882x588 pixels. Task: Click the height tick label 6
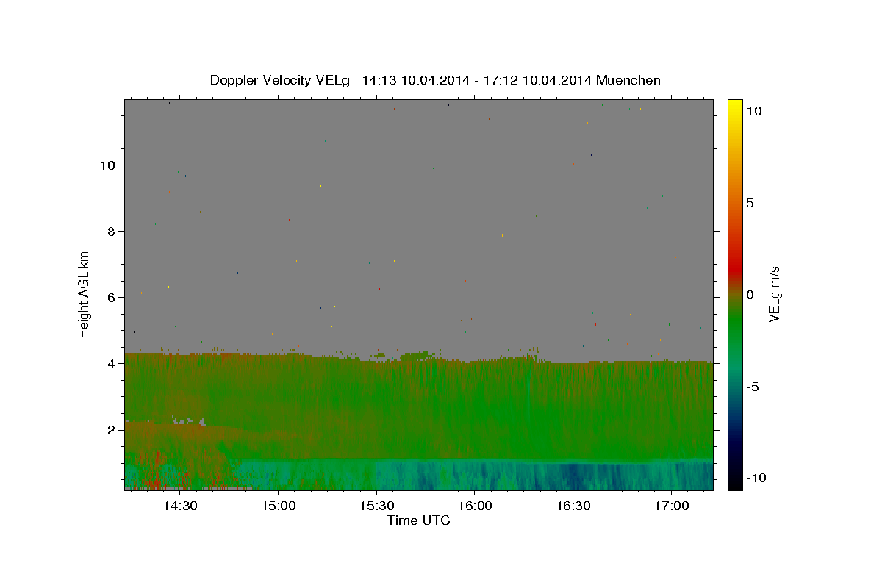pyautogui.click(x=111, y=298)
